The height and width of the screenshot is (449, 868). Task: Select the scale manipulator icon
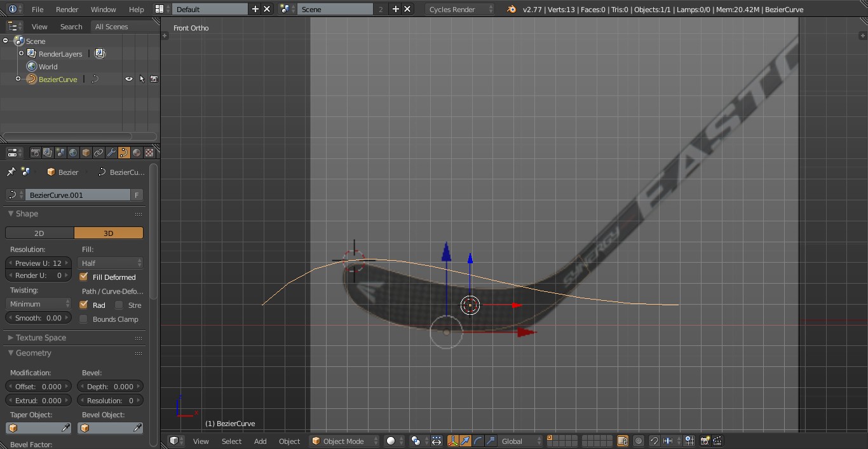489,441
